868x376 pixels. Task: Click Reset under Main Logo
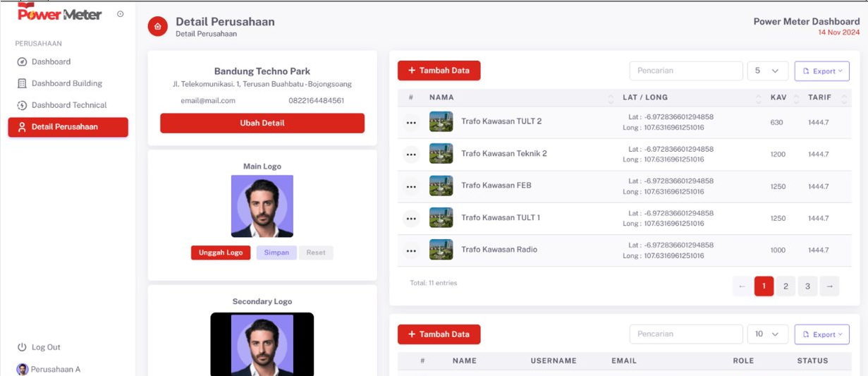316,253
